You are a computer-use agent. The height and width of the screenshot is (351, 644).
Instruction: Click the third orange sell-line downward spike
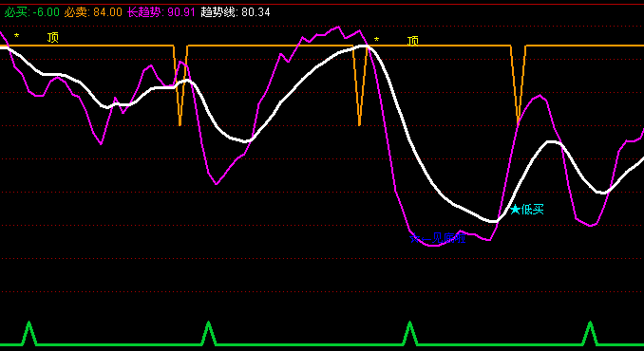(519, 84)
